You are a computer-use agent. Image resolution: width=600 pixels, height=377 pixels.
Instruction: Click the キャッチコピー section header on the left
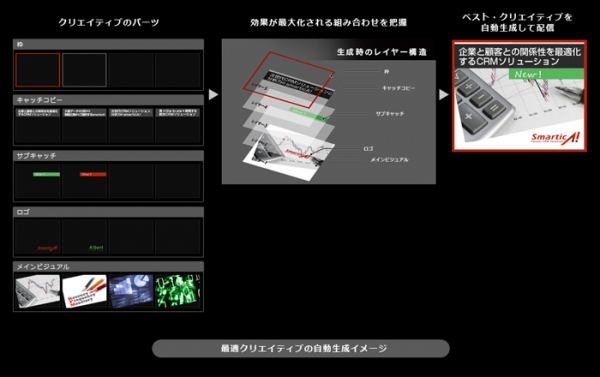108,100
